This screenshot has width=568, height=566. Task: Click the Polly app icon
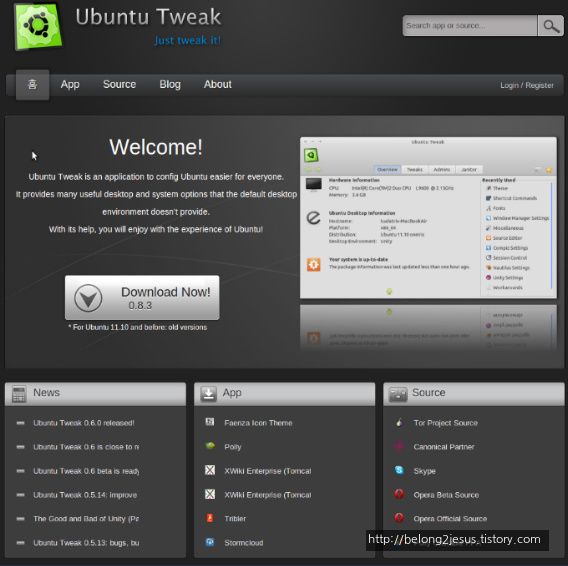tap(210, 446)
